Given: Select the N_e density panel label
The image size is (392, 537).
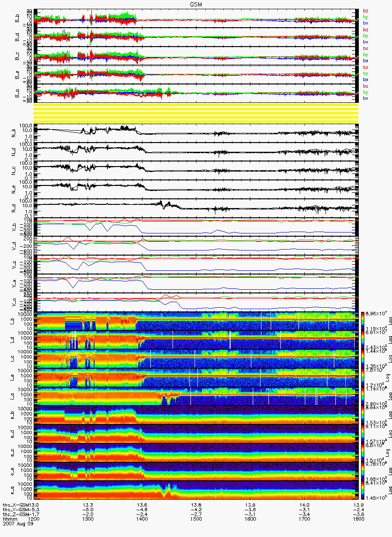Looking at the screenshot, I should 14,189.
